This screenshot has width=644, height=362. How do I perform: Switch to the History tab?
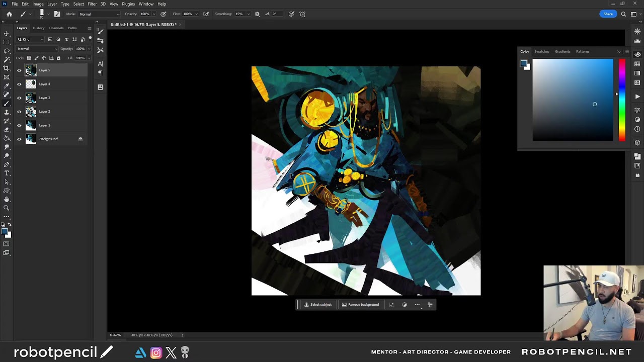point(38,28)
